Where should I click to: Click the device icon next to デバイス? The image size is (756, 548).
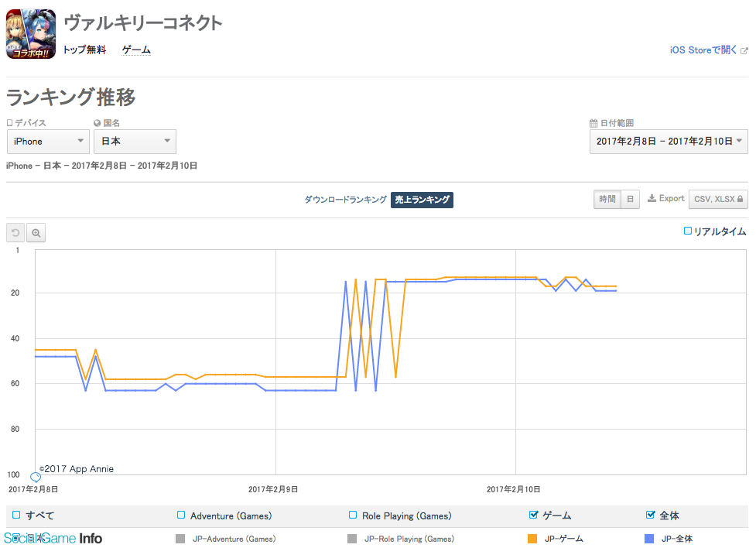tap(9, 123)
